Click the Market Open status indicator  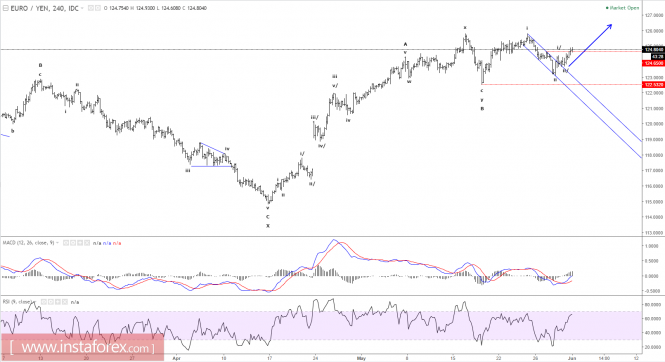coord(622,8)
